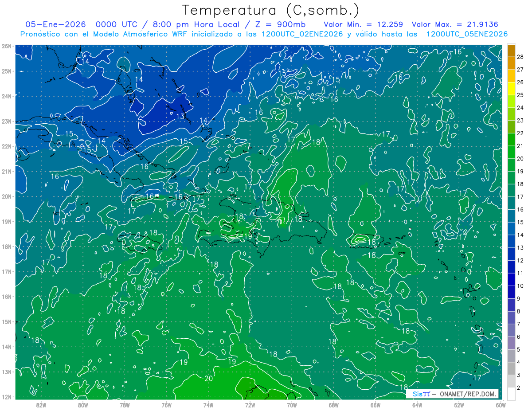Pick the yellow swatch between 25 and 26
Image resolution: width=532 pixels, height=411 pixels.
click(x=511, y=89)
